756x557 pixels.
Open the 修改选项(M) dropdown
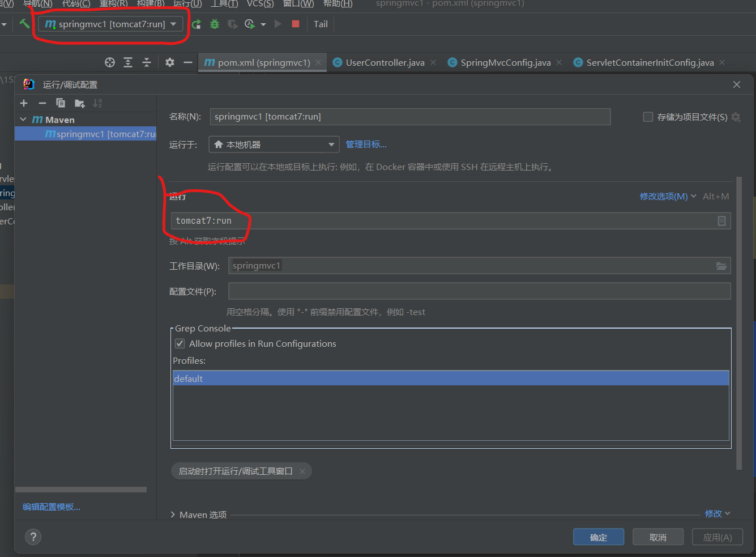pyautogui.click(x=668, y=196)
